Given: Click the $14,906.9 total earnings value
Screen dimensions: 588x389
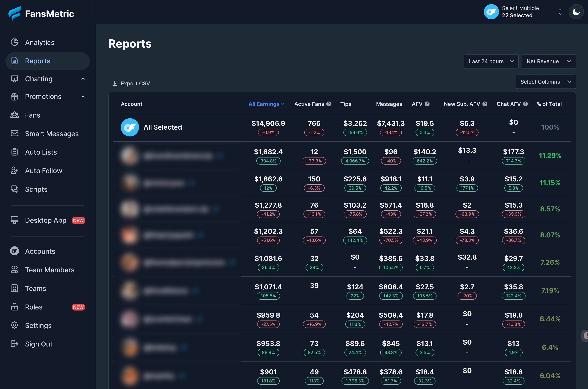Looking at the screenshot, I should coord(268,123).
